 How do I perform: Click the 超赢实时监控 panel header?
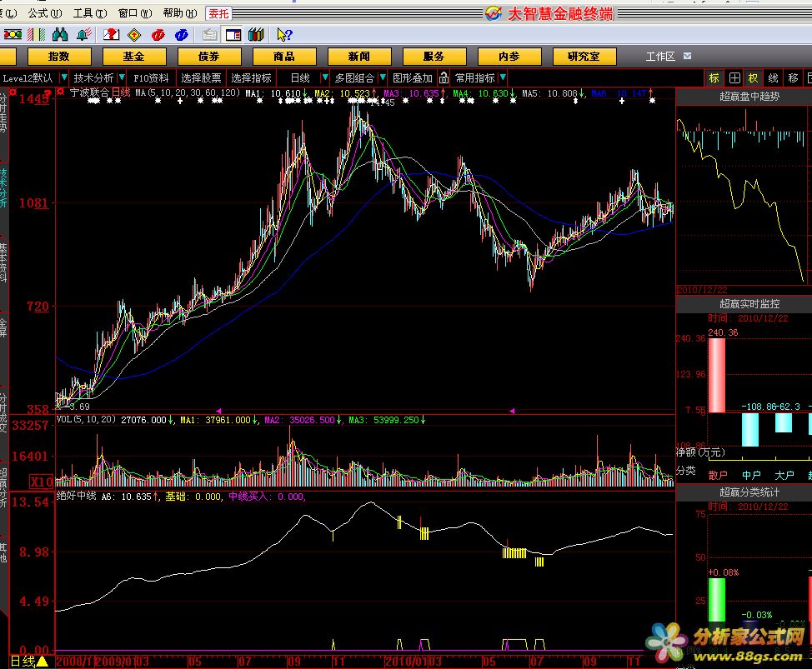[749, 304]
